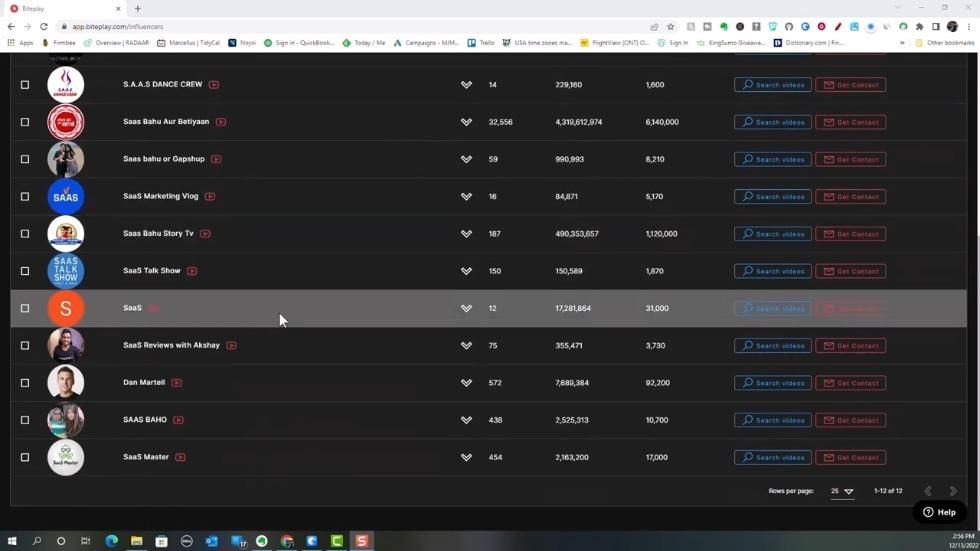
Task: Open the Rows per page dropdown
Action: pos(842,491)
